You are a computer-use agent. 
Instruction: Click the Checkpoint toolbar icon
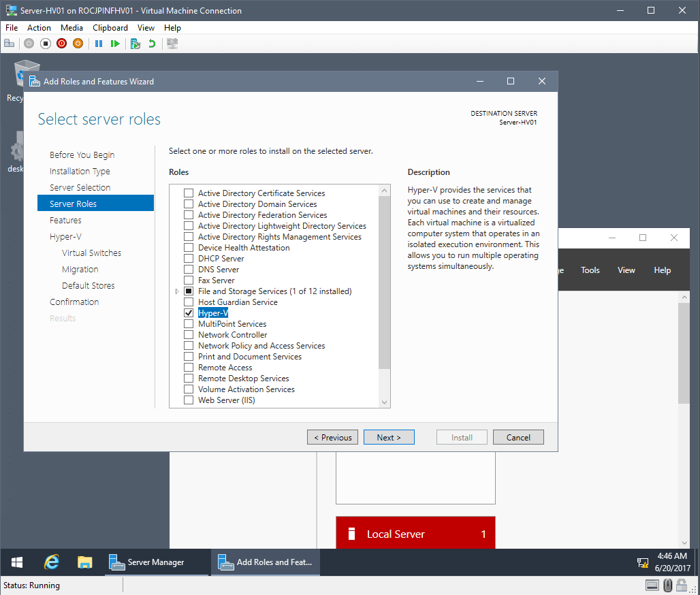(x=136, y=44)
